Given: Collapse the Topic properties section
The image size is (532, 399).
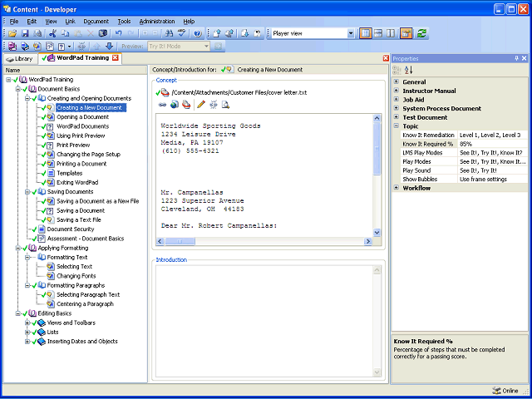Looking at the screenshot, I should click(397, 126).
